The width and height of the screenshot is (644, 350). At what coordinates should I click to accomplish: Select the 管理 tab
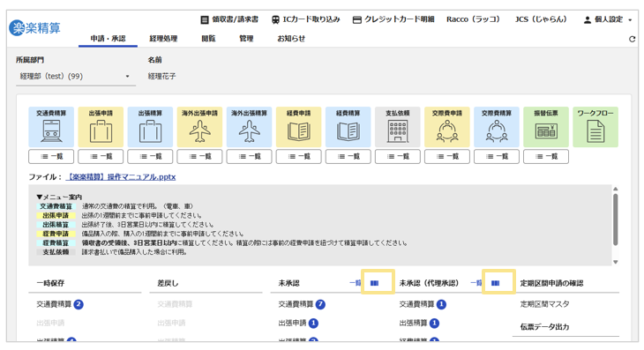tap(246, 39)
